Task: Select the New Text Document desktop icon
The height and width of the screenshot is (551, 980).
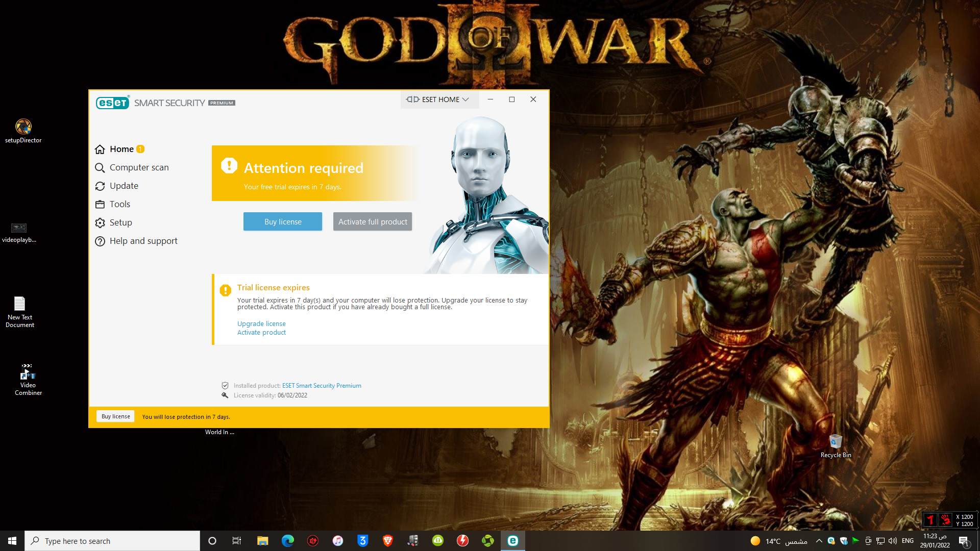Action: click(x=20, y=312)
